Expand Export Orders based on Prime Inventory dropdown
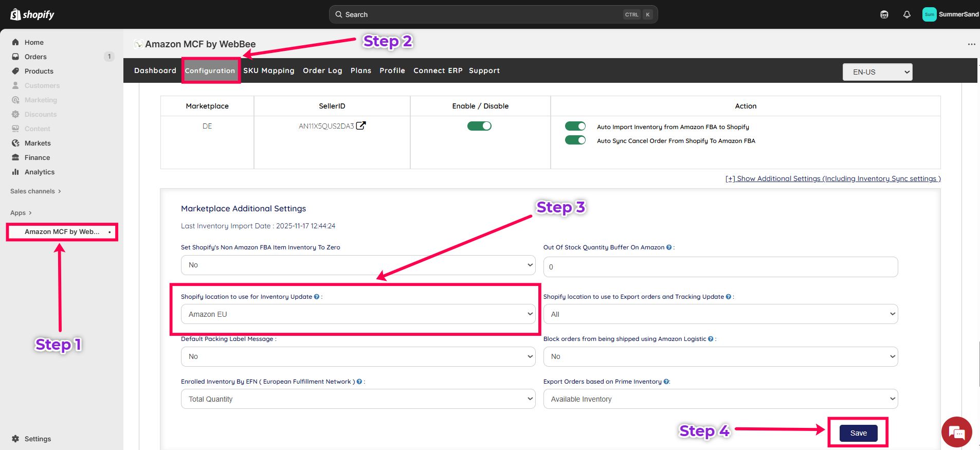Screen dimensions: 980x450 (720, 399)
